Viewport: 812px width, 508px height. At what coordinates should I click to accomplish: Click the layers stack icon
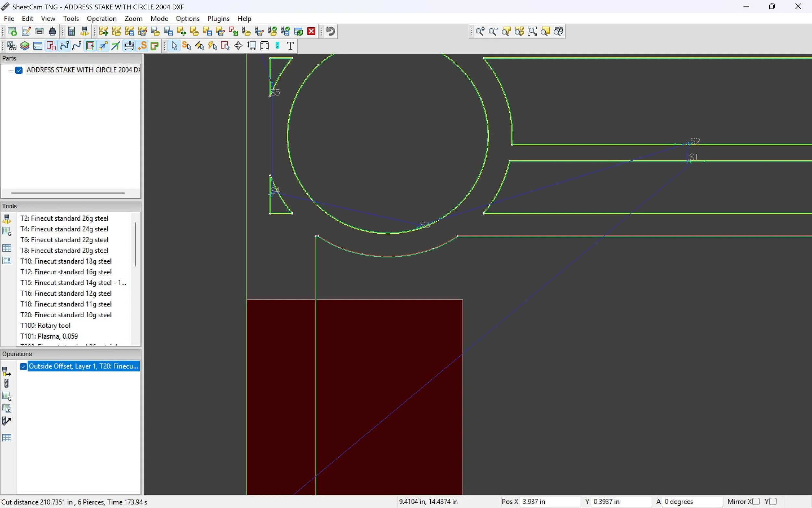(24, 46)
